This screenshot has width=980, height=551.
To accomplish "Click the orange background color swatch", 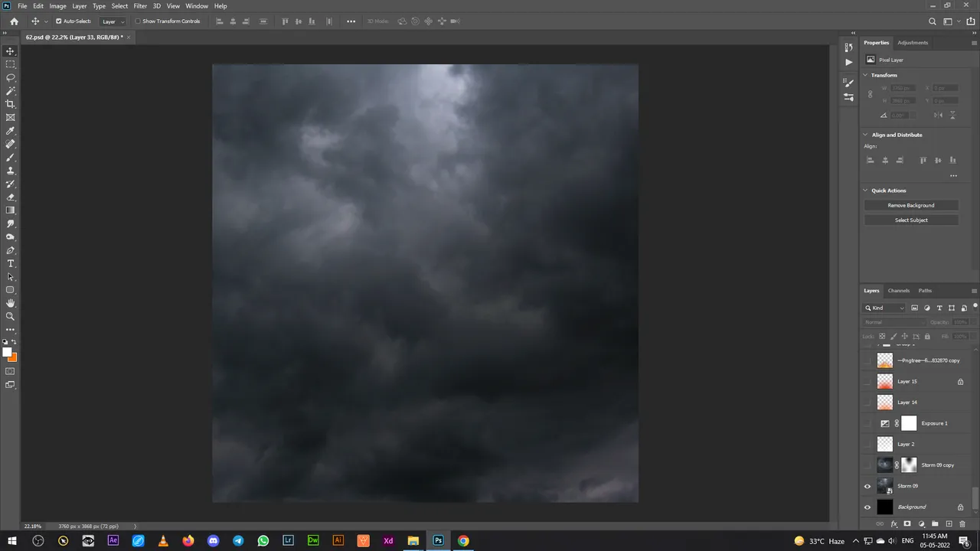I will 14,358.
